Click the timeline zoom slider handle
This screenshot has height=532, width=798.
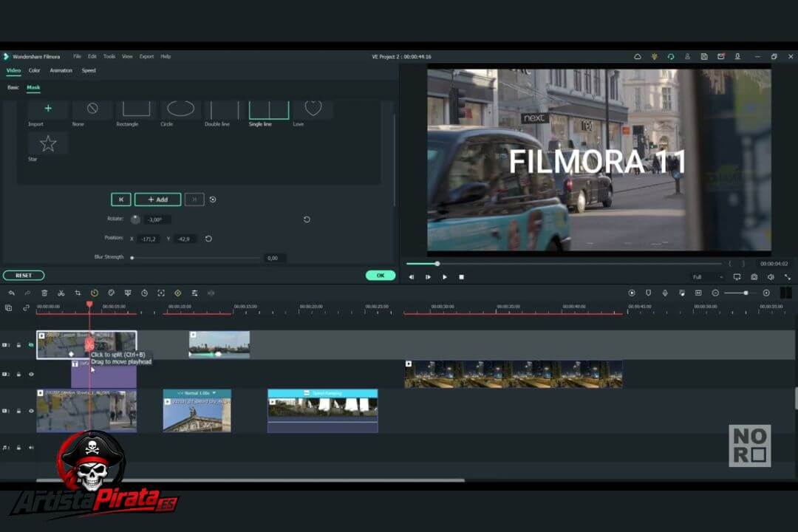(746, 293)
